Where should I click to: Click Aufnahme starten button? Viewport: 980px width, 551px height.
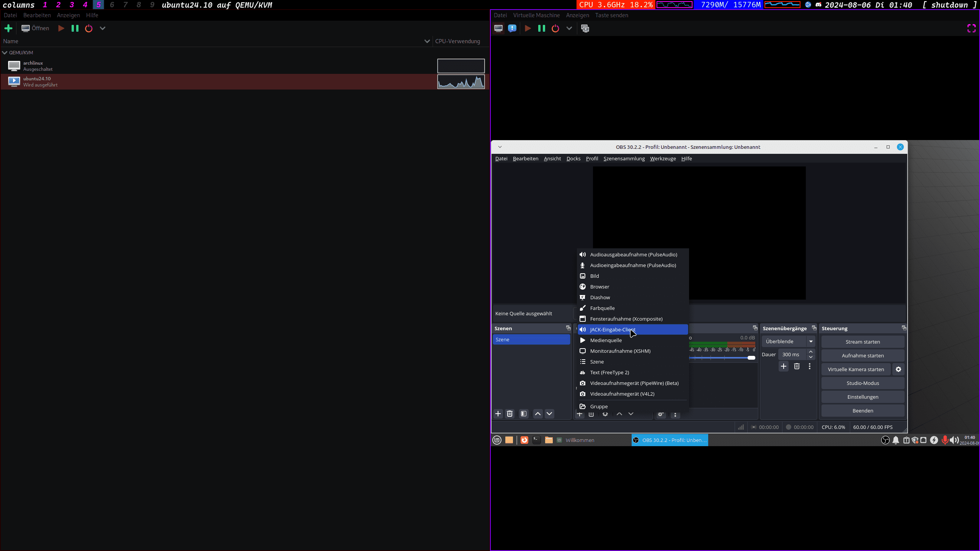pos(863,355)
